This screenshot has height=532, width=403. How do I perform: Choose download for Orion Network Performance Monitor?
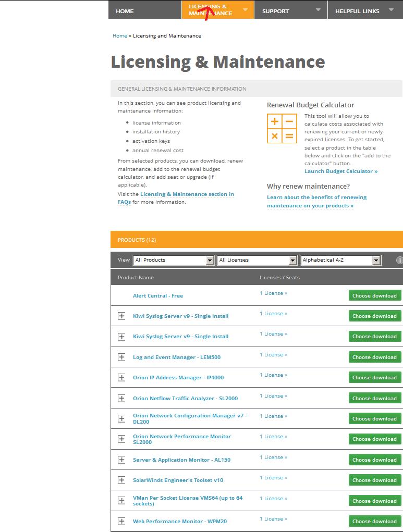(375, 439)
